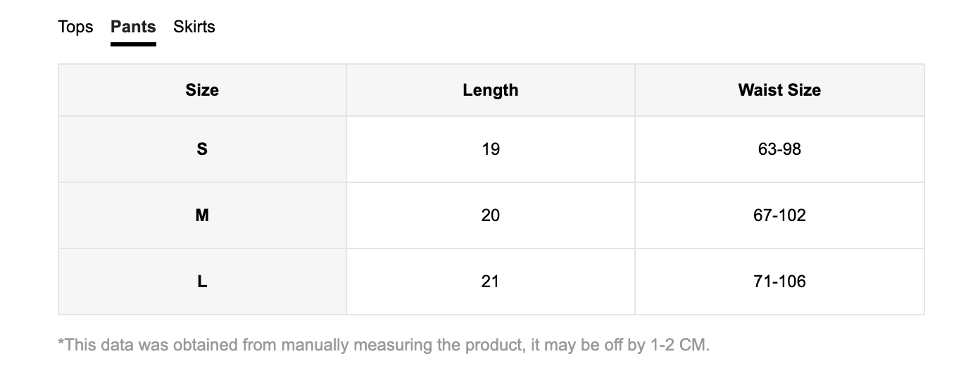980x366 pixels.
Task: Click length value 21 for size L
Action: (491, 282)
